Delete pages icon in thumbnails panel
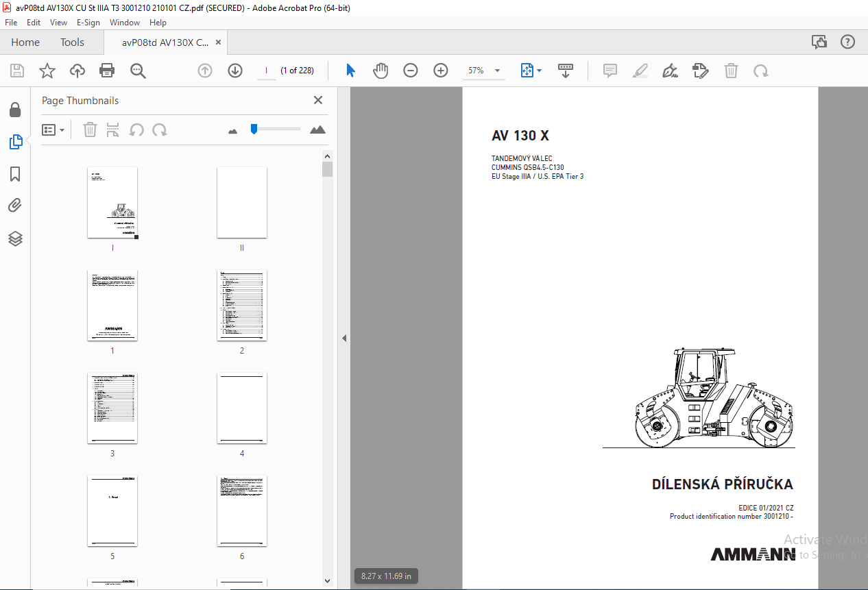 (90, 130)
